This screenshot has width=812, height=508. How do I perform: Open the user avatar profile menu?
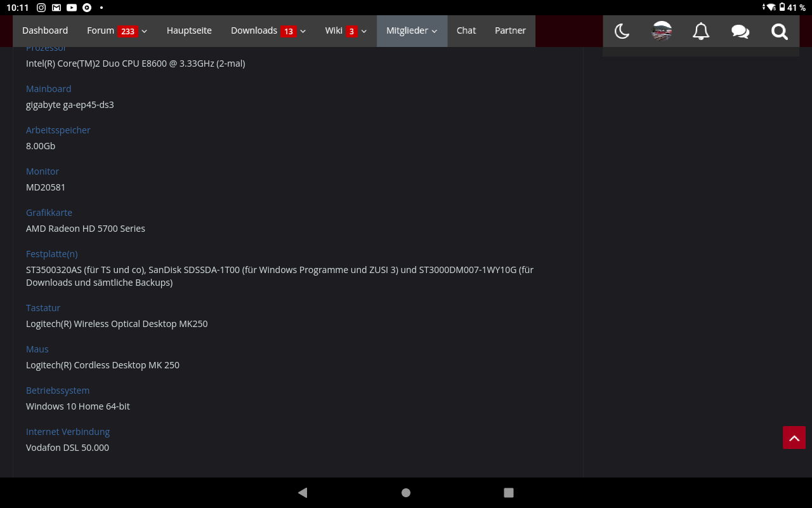pos(662,31)
